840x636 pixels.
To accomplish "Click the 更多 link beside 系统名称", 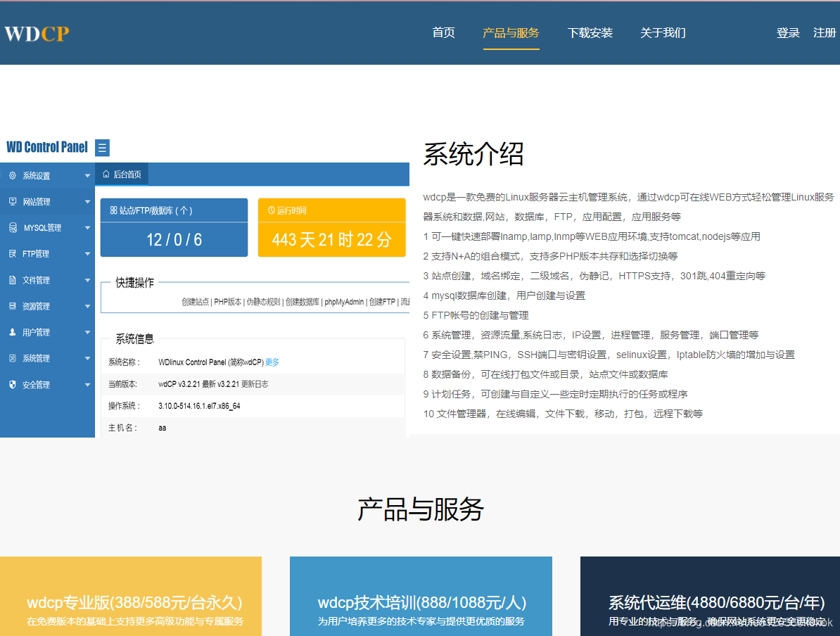I will pos(272,362).
